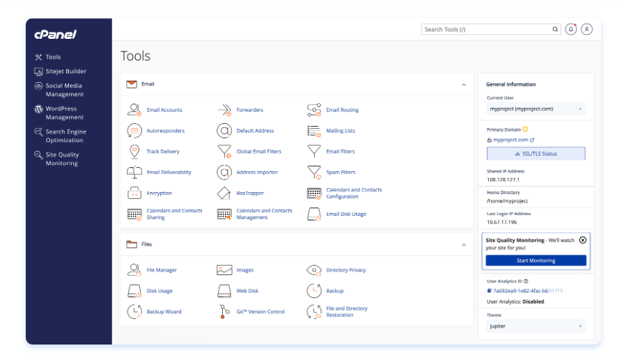Screen dimensions: 617x364
Task: Open the Spam Filters icon
Action: (314, 172)
